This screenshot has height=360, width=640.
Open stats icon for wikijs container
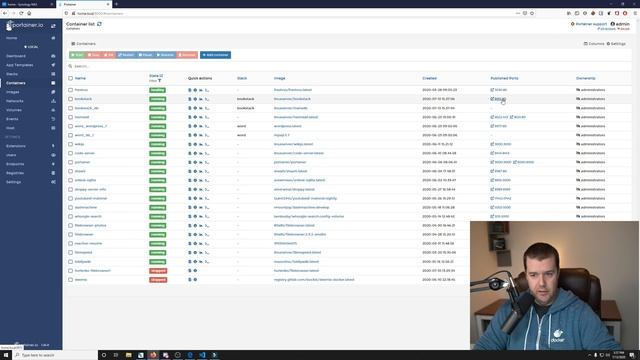click(x=200, y=144)
